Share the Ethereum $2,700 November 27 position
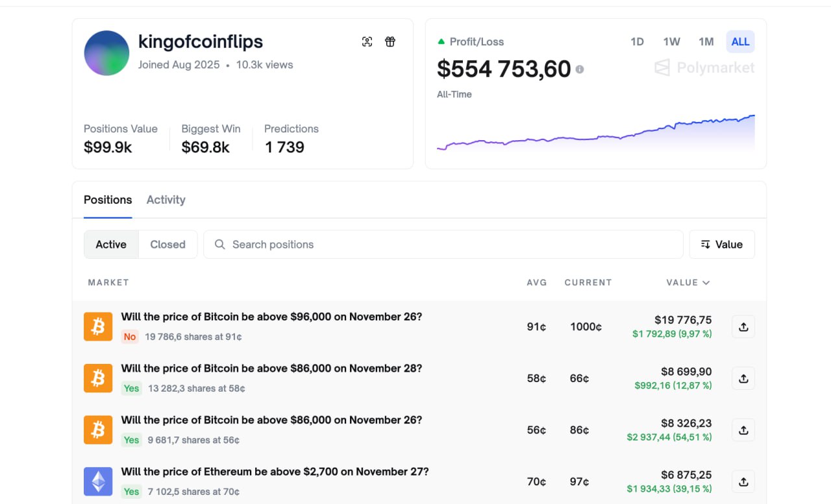This screenshot has width=831, height=504. click(743, 481)
